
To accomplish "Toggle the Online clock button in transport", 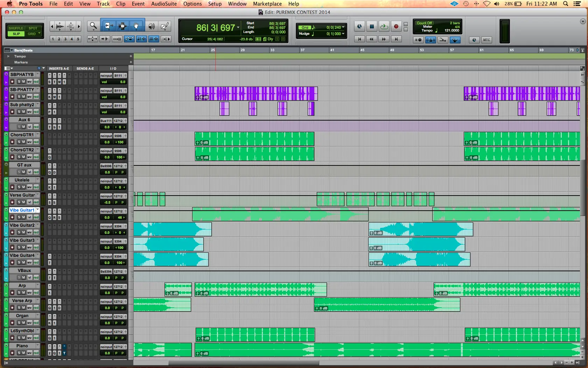I will [x=359, y=26].
